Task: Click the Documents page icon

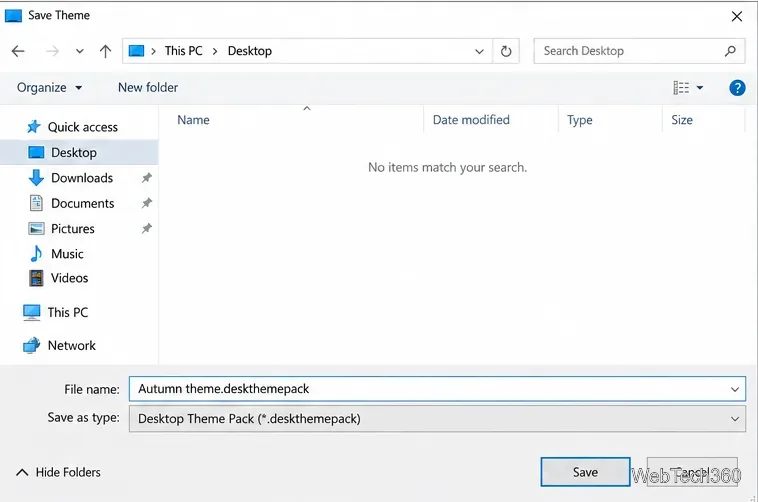Action: (36, 203)
